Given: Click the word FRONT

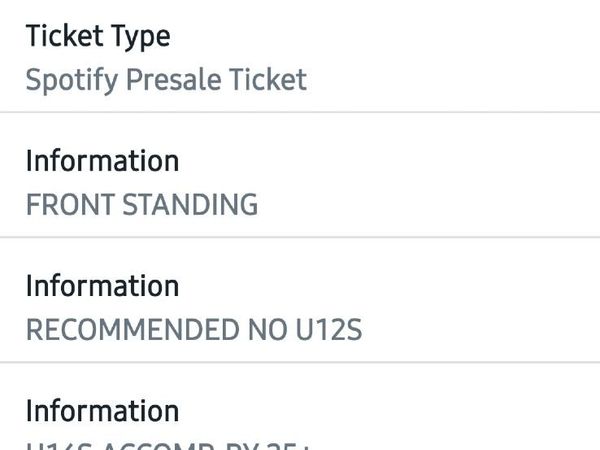Looking at the screenshot, I should pyautogui.click(x=70, y=205).
